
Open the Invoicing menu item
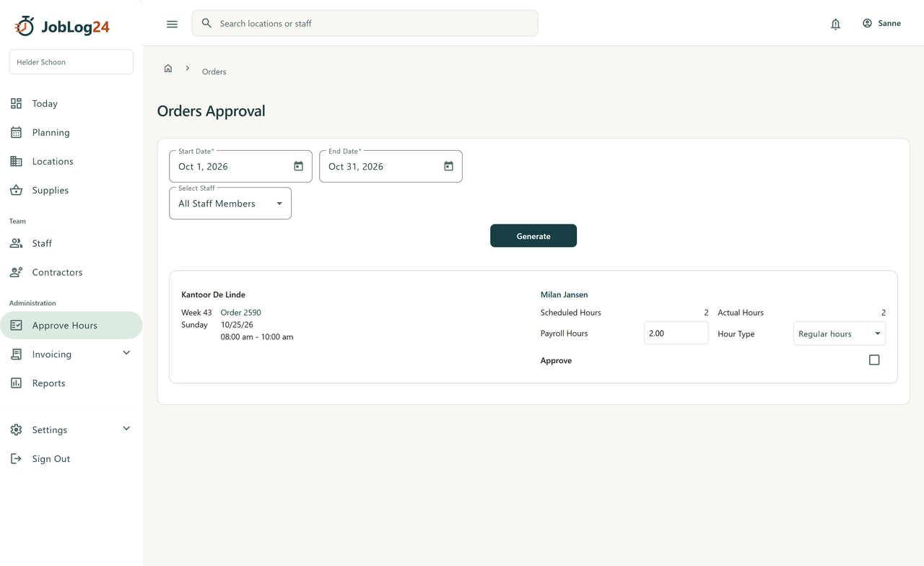tap(71, 354)
